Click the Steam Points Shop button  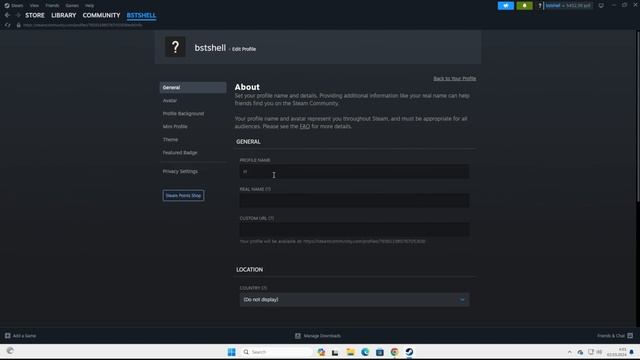pos(183,196)
